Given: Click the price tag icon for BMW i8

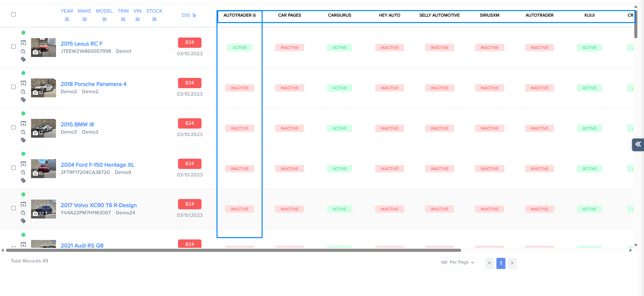Looking at the screenshot, I should coord(23,140).
